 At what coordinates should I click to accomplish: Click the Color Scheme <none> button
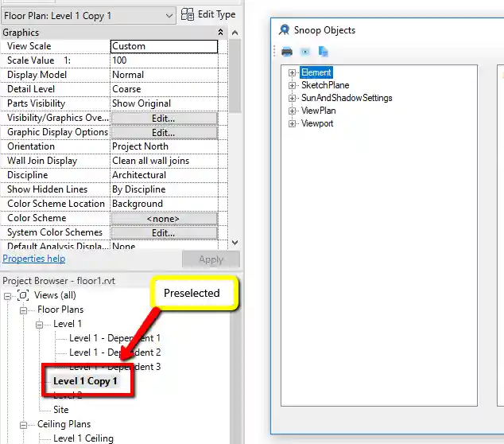point(164,219)
